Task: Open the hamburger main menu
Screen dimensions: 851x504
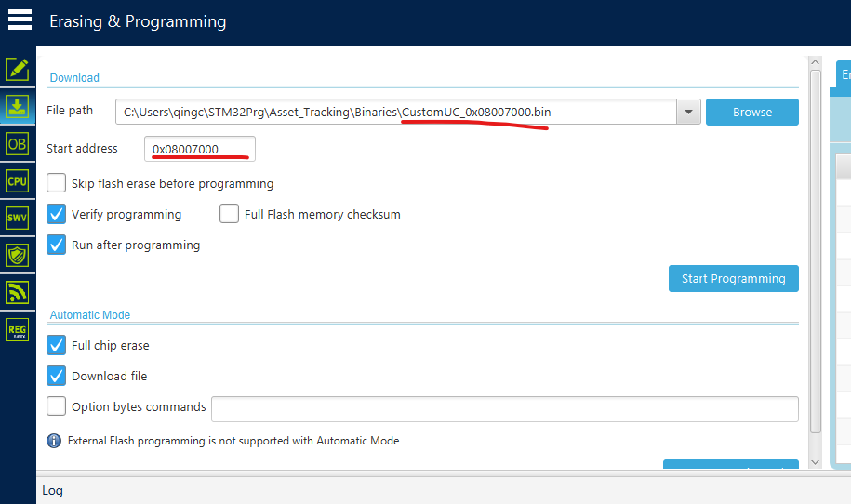Action: [20, 20]
